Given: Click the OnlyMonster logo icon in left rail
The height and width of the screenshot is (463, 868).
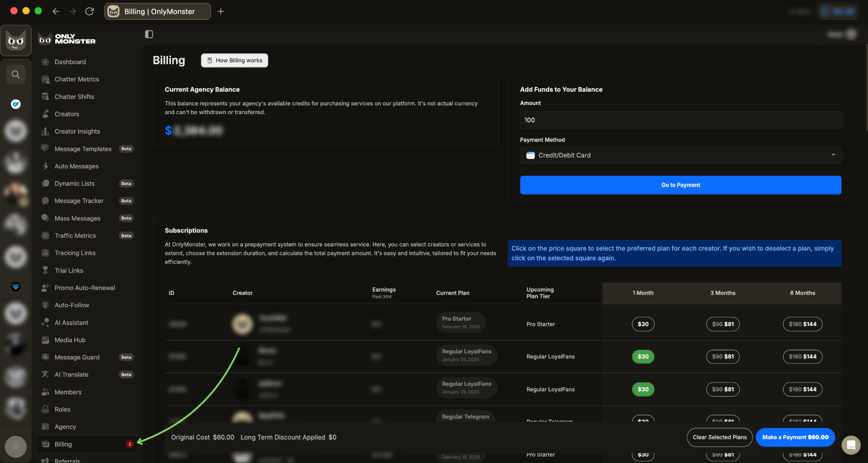Looking at the screenshot, I should tap(16, 41).
